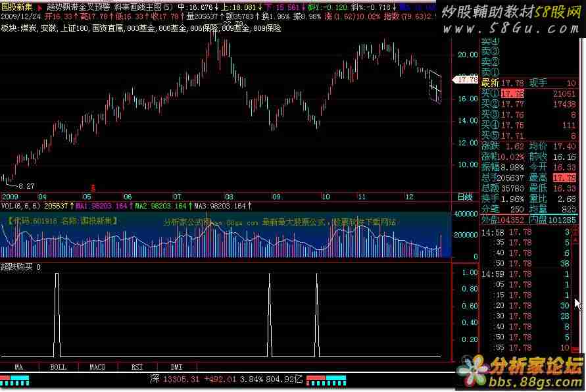The height and width of the screenshot is (392, 586).
Task: Click the 外盘 104352 value
Action: (x=510, y=220)
